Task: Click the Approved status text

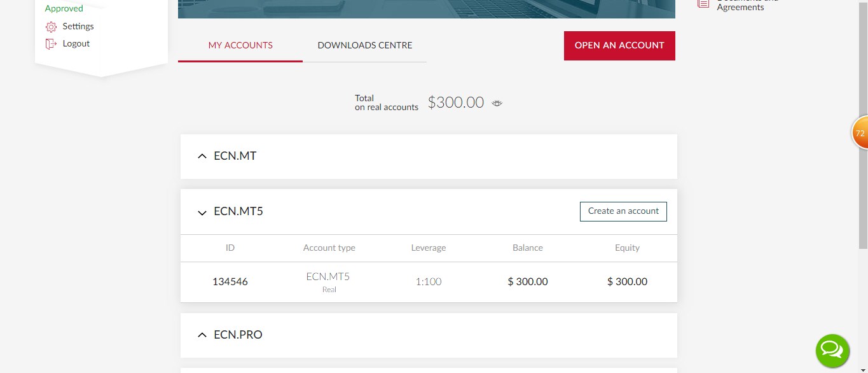Action: (64, 9)
